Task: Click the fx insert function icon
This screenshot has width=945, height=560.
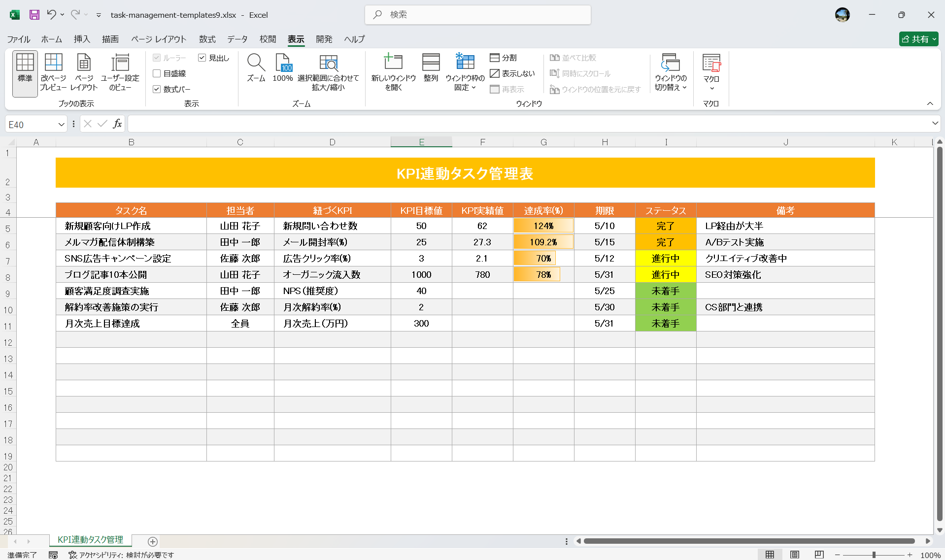Action: (x=117, y=124)
